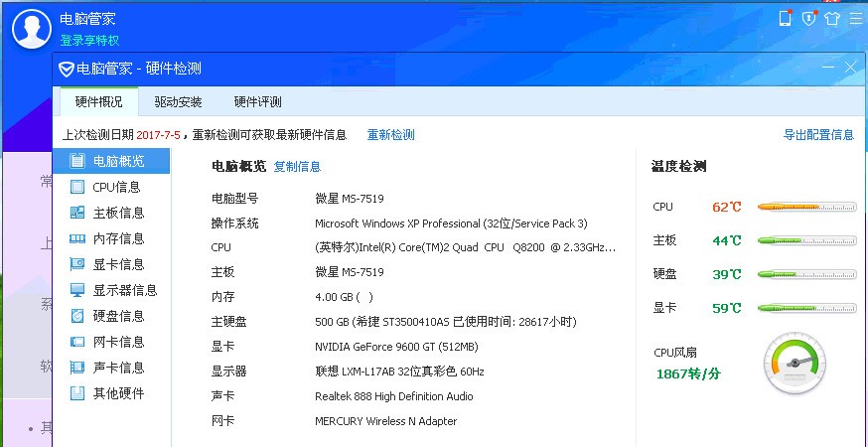Open the skin T-shirt icon

click(832, 18)
